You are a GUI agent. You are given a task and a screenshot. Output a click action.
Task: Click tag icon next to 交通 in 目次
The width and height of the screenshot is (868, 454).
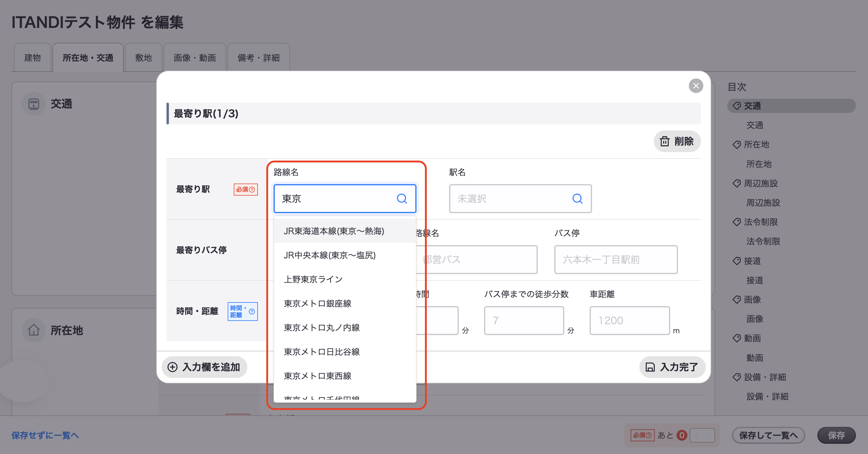click(x=737, y=106)
